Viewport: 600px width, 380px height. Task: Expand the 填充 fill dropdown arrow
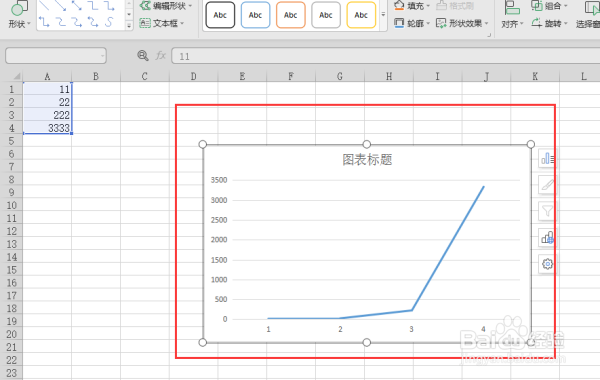[x=428, y=6]
